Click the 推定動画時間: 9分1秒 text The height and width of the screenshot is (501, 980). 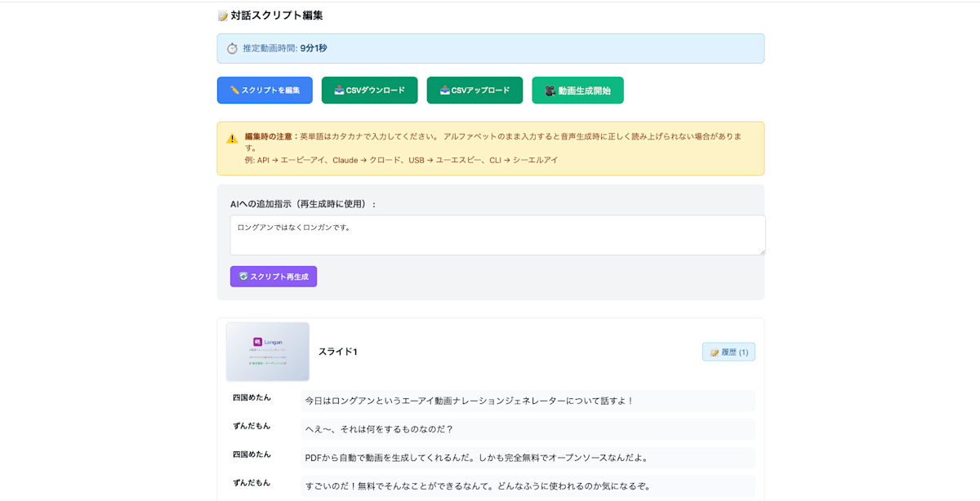(x=285, y=48)
